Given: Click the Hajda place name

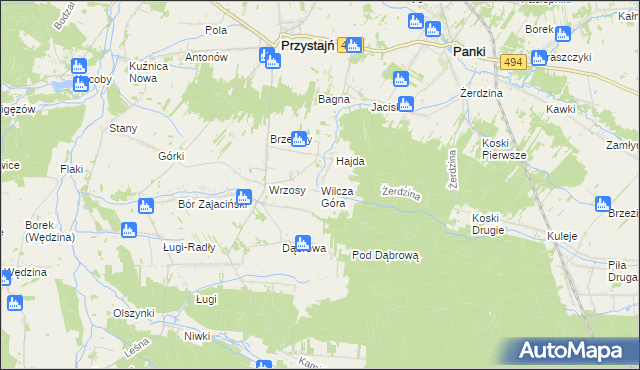Looking at the screenshot, I should coord(350,162).
